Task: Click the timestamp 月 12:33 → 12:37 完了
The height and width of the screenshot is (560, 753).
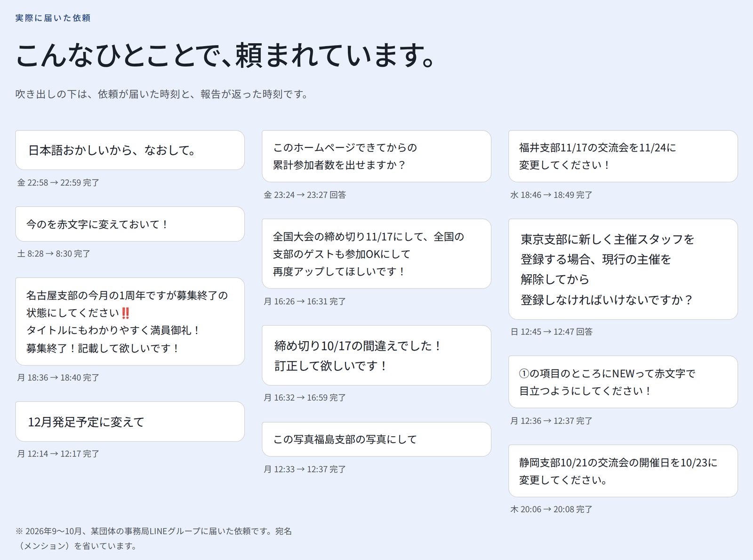Action: pos(305,469)
